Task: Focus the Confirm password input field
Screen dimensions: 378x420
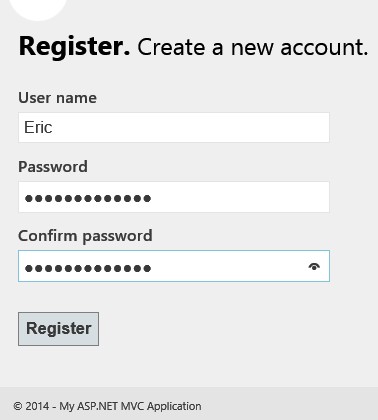Action: pyautogui.click(x=174, y=266)
